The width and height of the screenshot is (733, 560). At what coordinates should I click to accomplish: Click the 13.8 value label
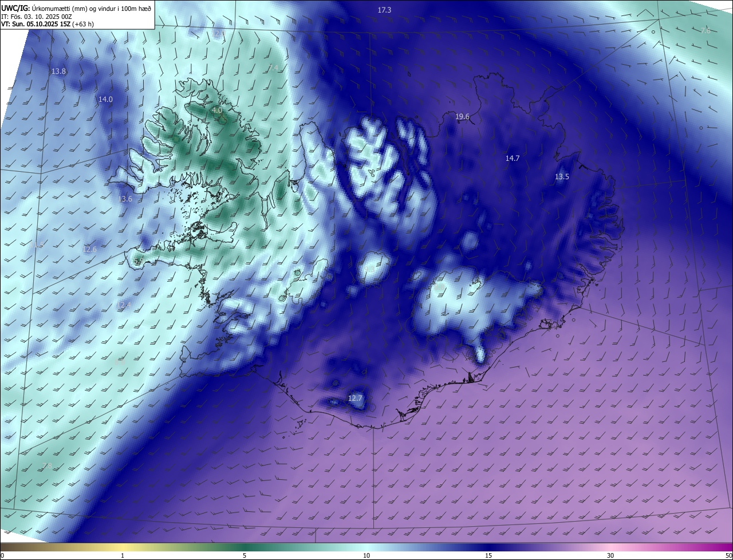click(x=58, y=72)
